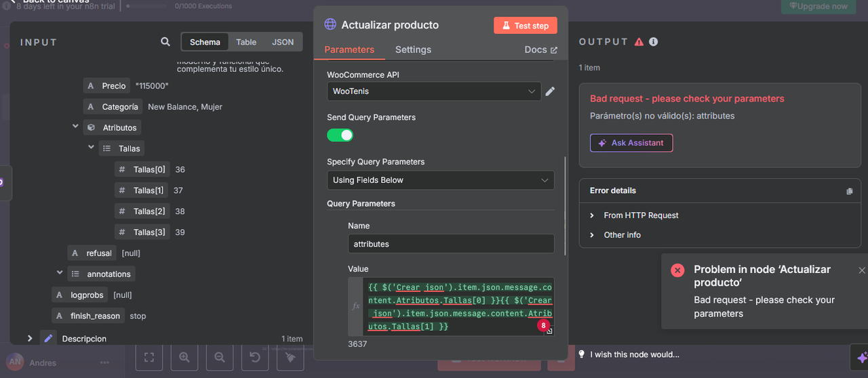868x378 pixels.
Task: Open expression editor expand icon
Action: pyautogui.click(x=549, y=331)
